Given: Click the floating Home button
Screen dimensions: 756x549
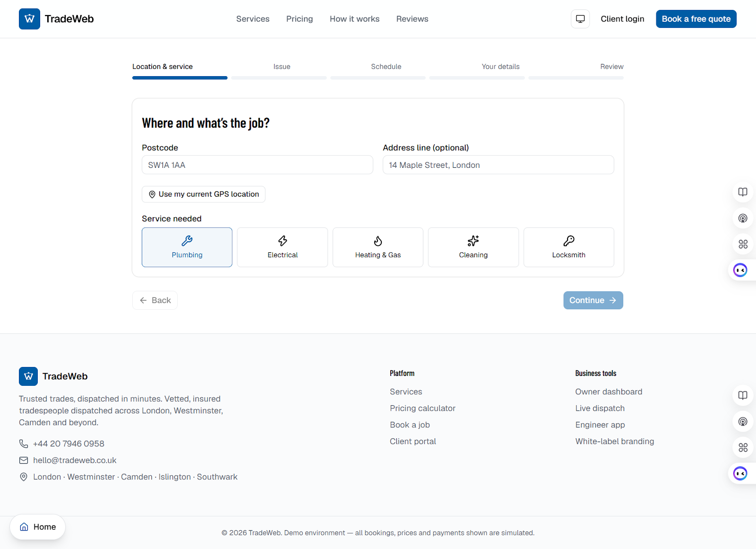Looking at the screenshot, I should (38, 527).
